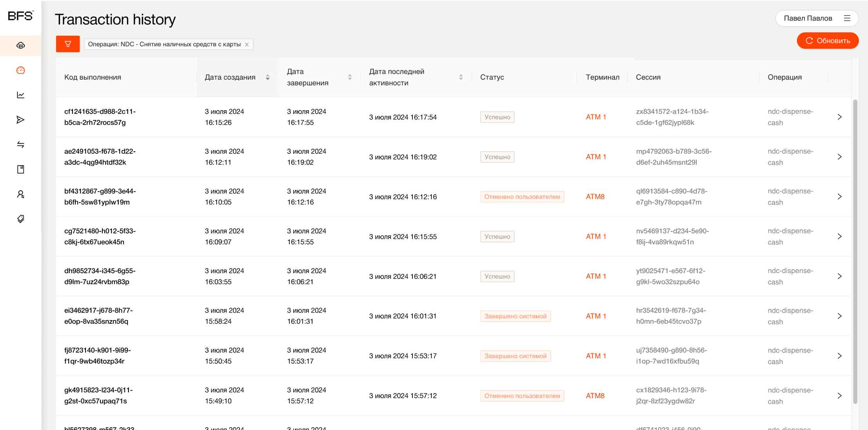Expand the row dh9852734-i345-6g55 with its chevron

tap(839, 276)
